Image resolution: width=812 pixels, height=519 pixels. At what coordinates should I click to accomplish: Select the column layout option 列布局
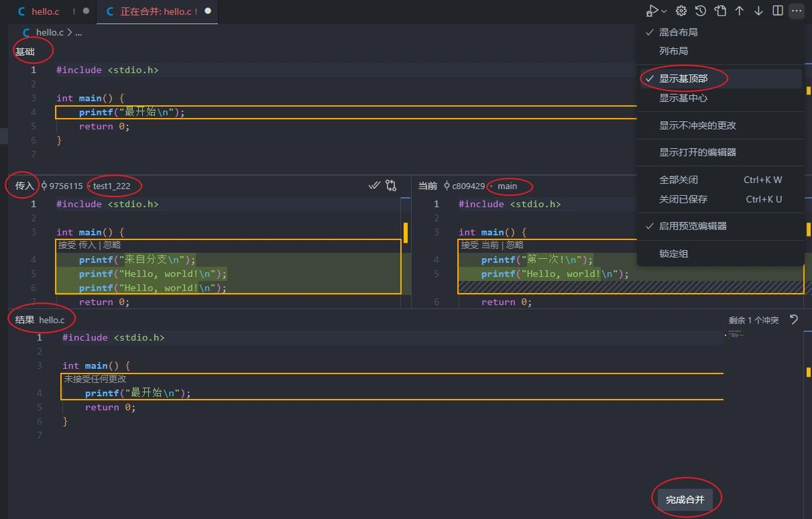(721, 51)
